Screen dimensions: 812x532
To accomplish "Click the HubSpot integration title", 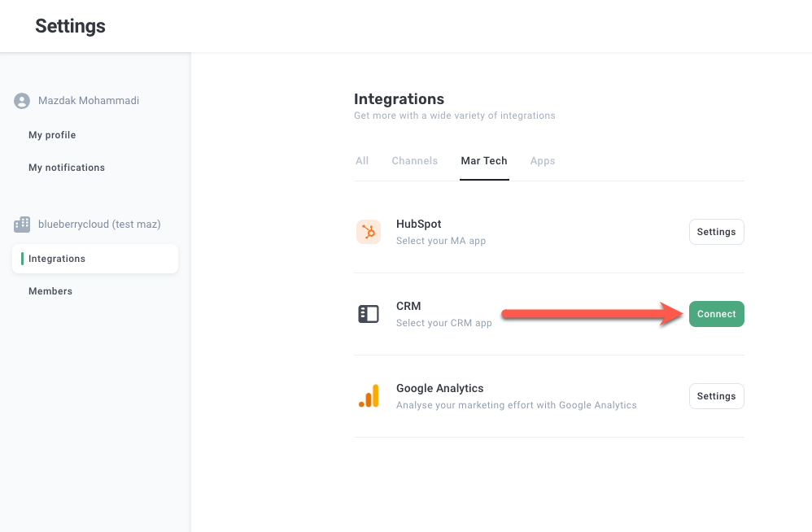I will pyautogui.click(x=419, y=225).
